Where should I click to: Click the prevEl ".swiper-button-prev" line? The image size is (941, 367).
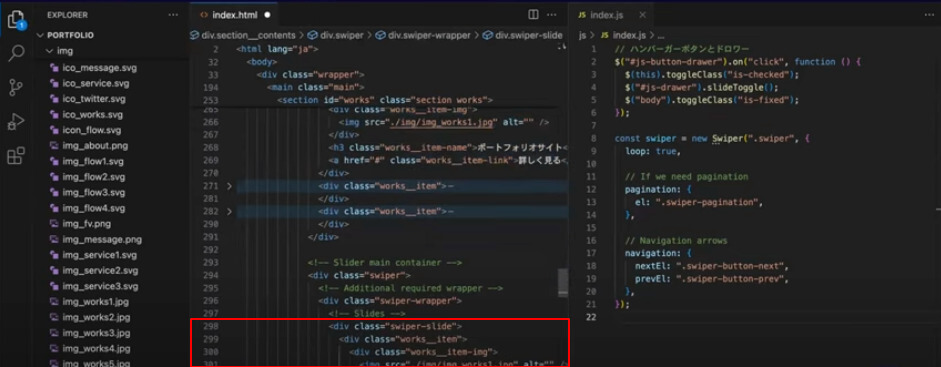[711, 279]
